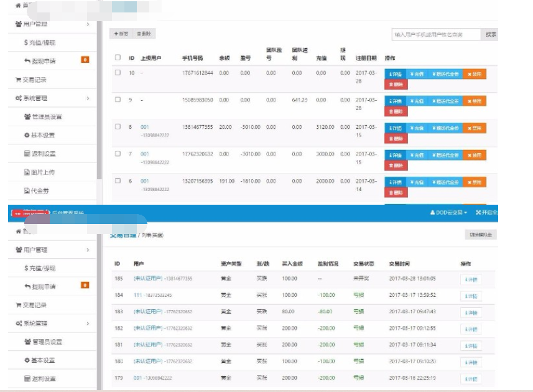Open the DOD云交易 user dropdown
This screenshot has width=533, height=392.
click(448, 213)
